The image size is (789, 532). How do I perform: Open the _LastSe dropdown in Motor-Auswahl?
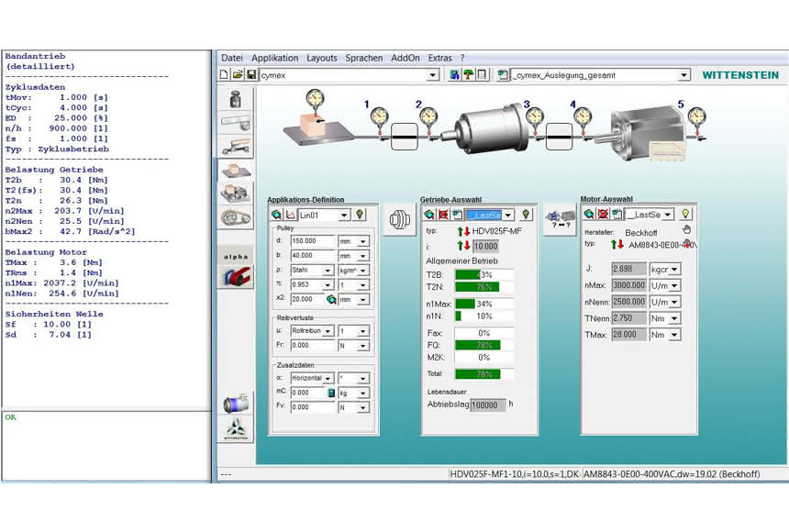coord(668,215)
